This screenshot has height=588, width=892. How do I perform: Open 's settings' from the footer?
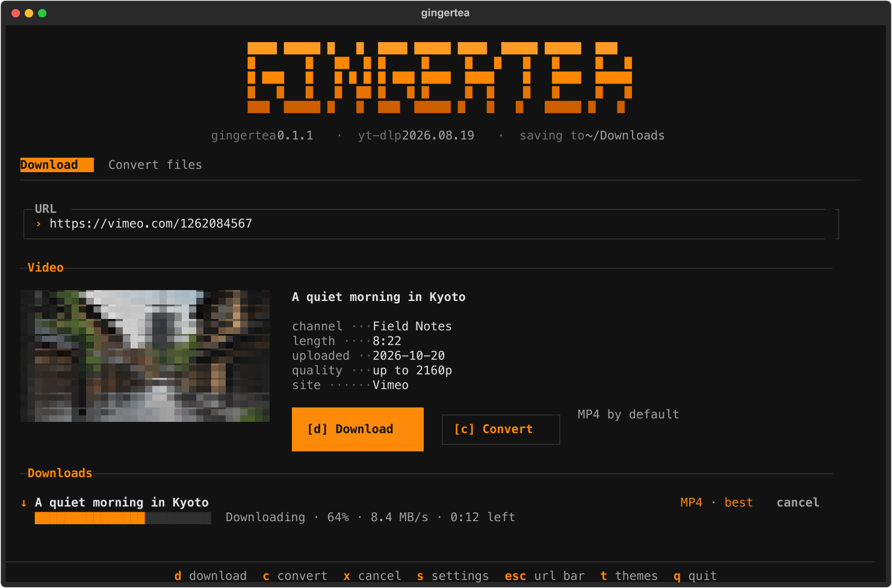click(x=453, y=576)
